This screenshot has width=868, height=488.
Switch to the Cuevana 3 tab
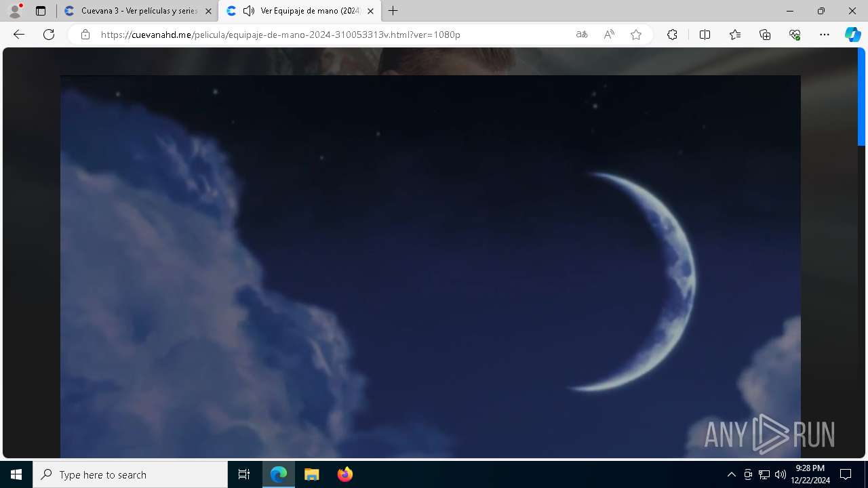click(x=137, y=11)
